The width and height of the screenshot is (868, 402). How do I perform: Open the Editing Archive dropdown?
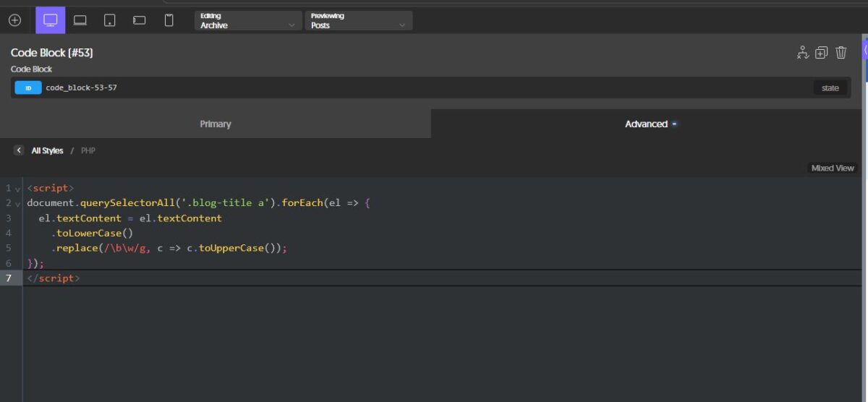coord(248,20)
